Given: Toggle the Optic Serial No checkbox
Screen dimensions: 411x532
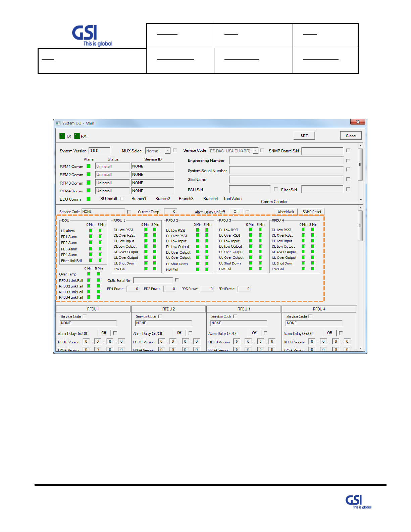Looking at the screenshot, I should [177, 280].
